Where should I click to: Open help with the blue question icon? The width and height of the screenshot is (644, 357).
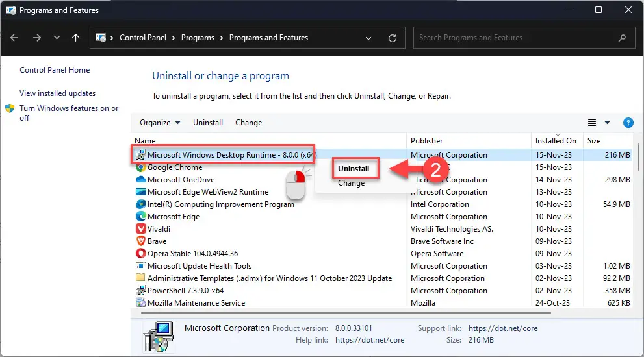pyautogui.click(x=628, y=123)
